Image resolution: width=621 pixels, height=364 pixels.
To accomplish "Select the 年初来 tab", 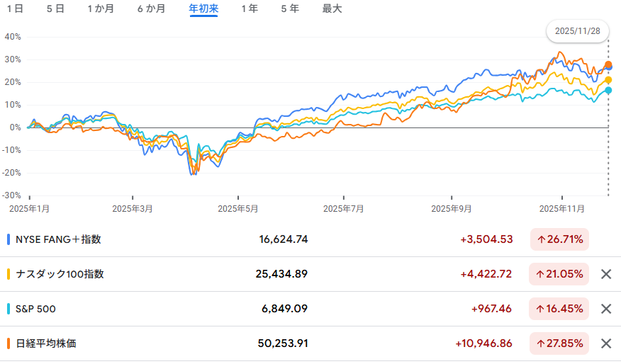I will pos(203,9).
